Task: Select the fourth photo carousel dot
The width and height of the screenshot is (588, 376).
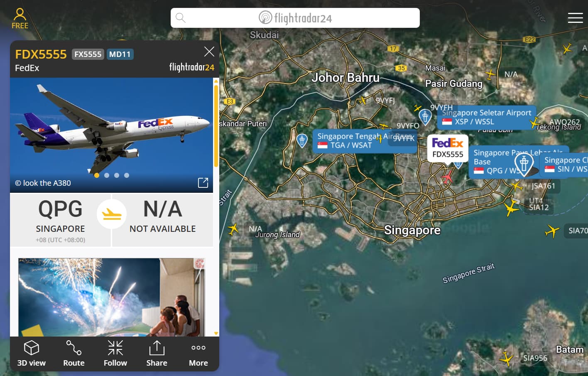Action: click(127, 175)
